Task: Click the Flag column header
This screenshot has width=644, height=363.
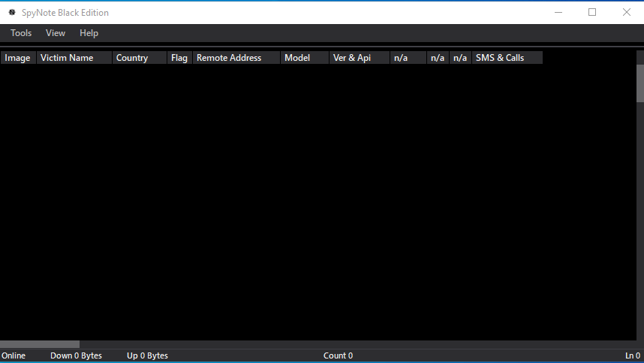Action: (179, 58)
